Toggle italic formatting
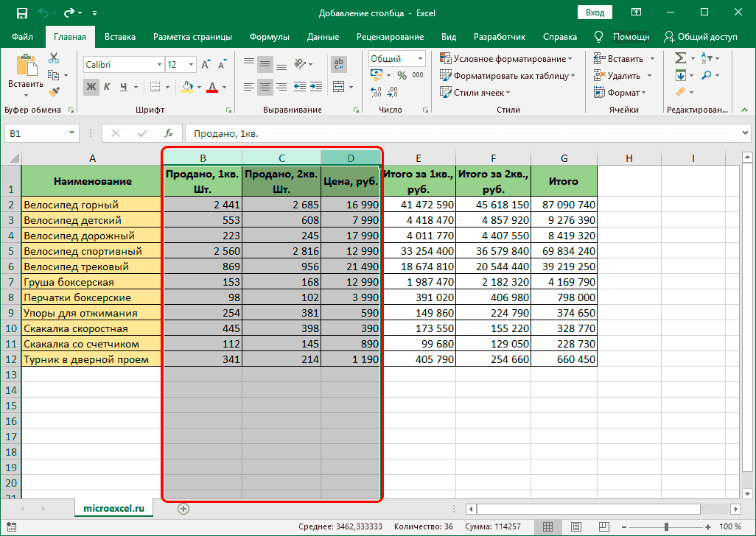Image resolution: width=756 pixels, height=536 pixels. 106,87
